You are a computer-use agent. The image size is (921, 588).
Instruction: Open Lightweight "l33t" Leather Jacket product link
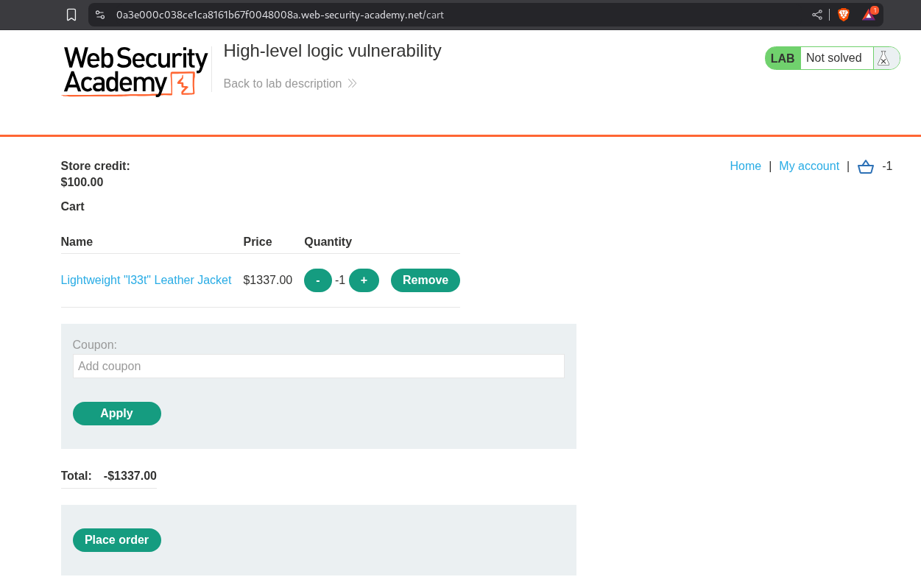pos(146,280)
